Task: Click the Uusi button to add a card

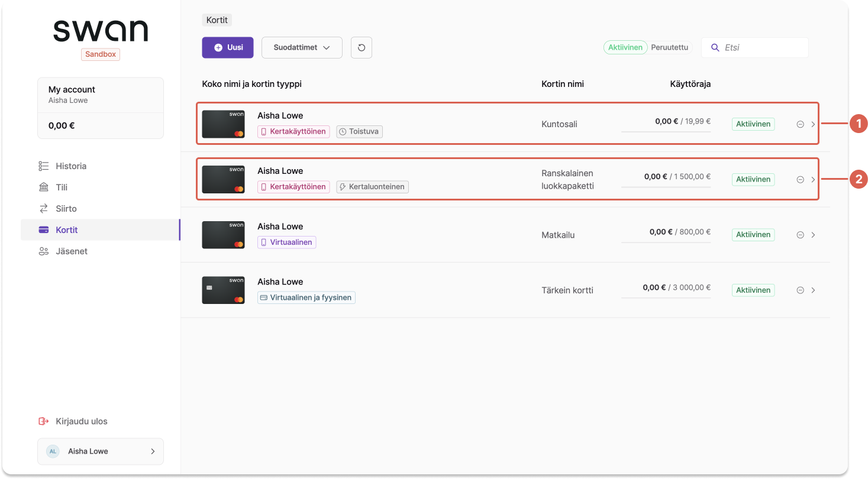Action: pyautogui.click(x=228, y=48)
